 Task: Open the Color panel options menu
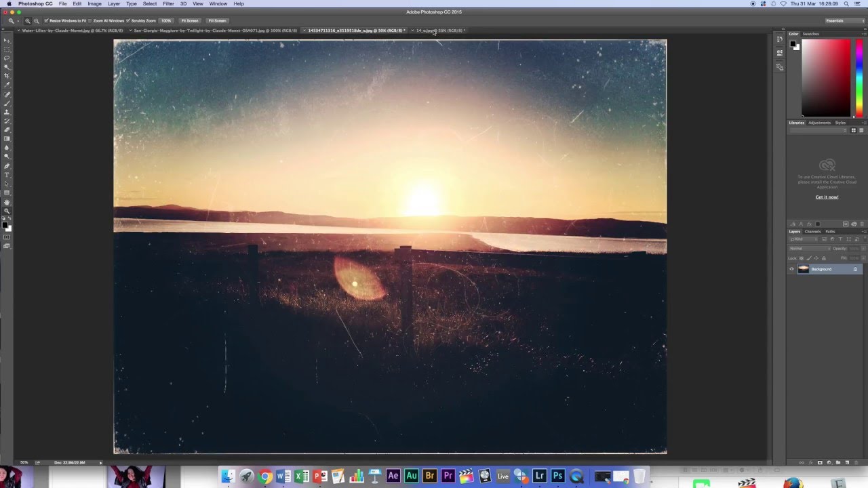coord(865,34)
